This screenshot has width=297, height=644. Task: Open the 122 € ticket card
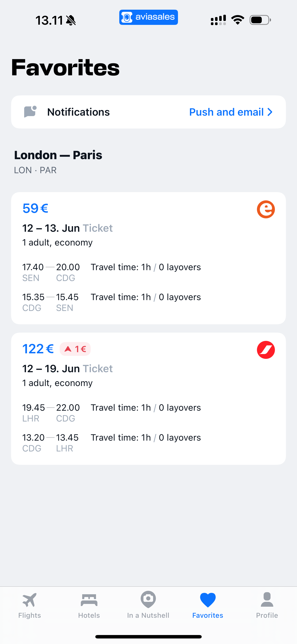tap(148, 398)
